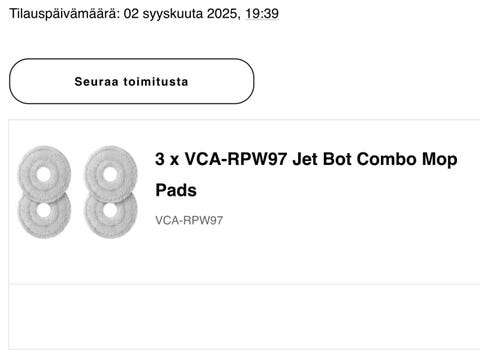This screenshot has width=480, height=360.
Task: Click the Seuraa toimitusta button
Action: 132,81
